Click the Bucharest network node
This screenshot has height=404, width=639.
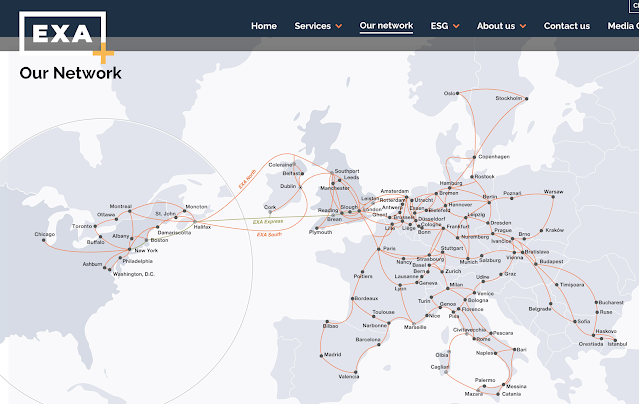coord(596,302)
